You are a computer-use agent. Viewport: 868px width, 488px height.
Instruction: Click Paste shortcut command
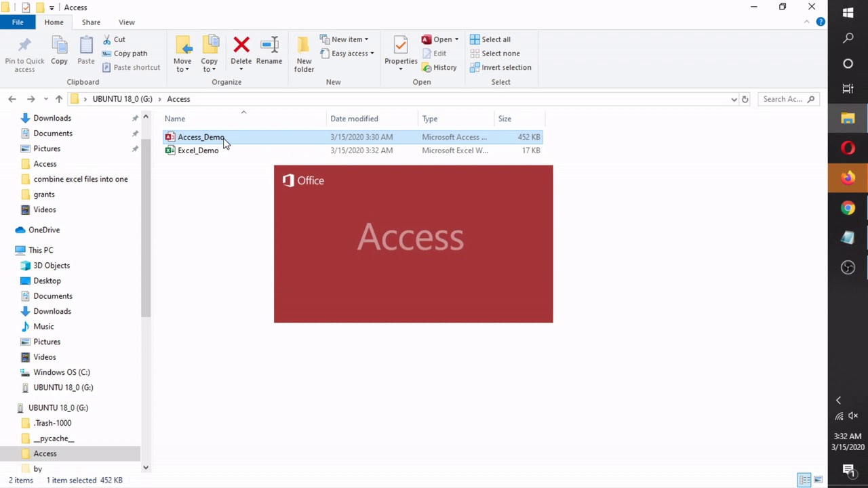coord(132,67)
